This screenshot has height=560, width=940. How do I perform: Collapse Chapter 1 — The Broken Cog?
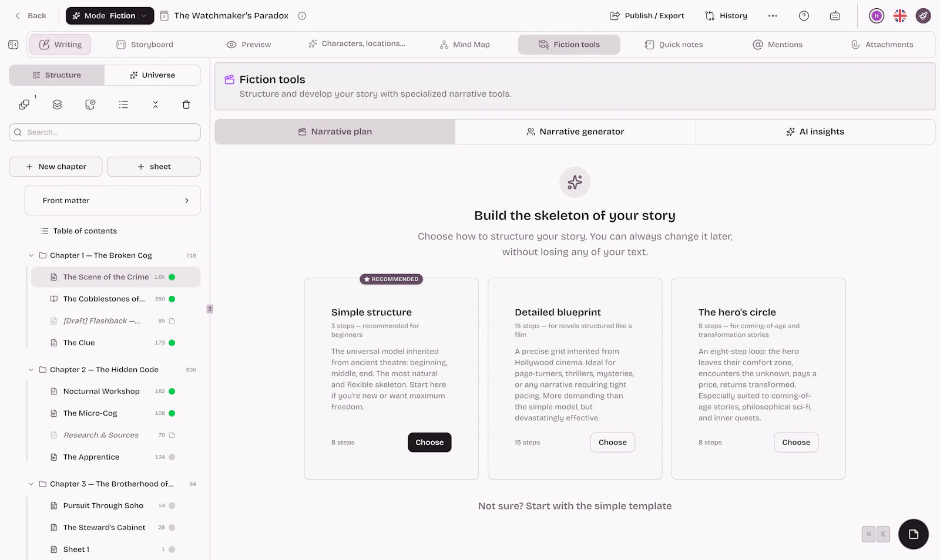[x=31, y=255]
